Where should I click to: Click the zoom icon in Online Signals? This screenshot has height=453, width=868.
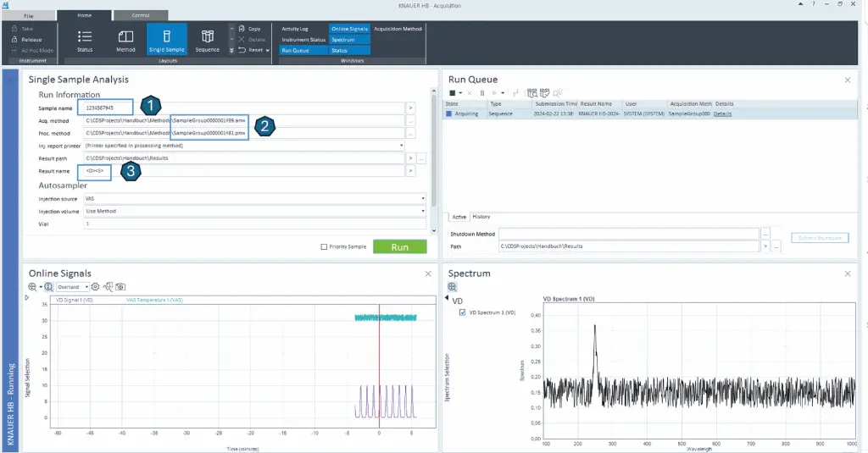pyautogui.click(x=33, y=287)
